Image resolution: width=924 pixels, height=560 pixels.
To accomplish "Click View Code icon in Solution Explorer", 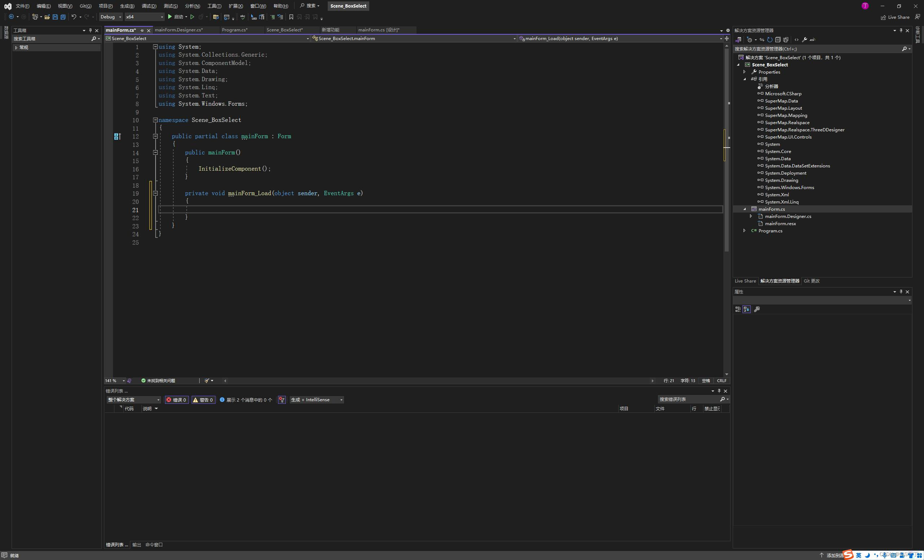I will [x=797, y=40].
